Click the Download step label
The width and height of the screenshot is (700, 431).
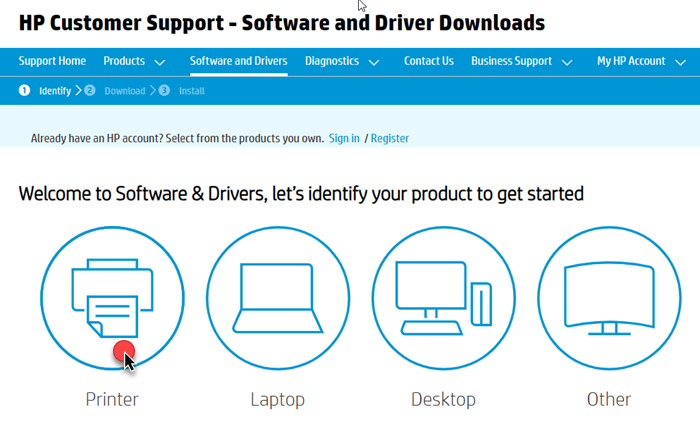click(x=125, y=91)
